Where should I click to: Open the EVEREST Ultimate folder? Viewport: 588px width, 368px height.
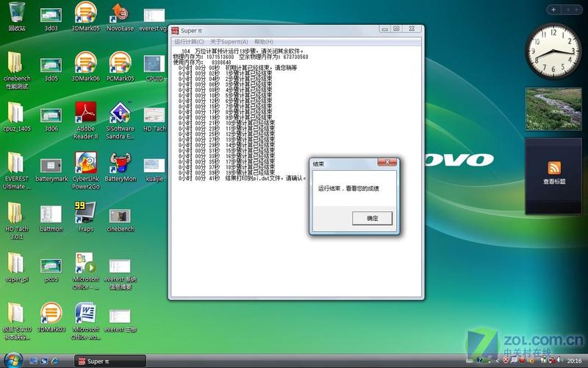[17, 171]
